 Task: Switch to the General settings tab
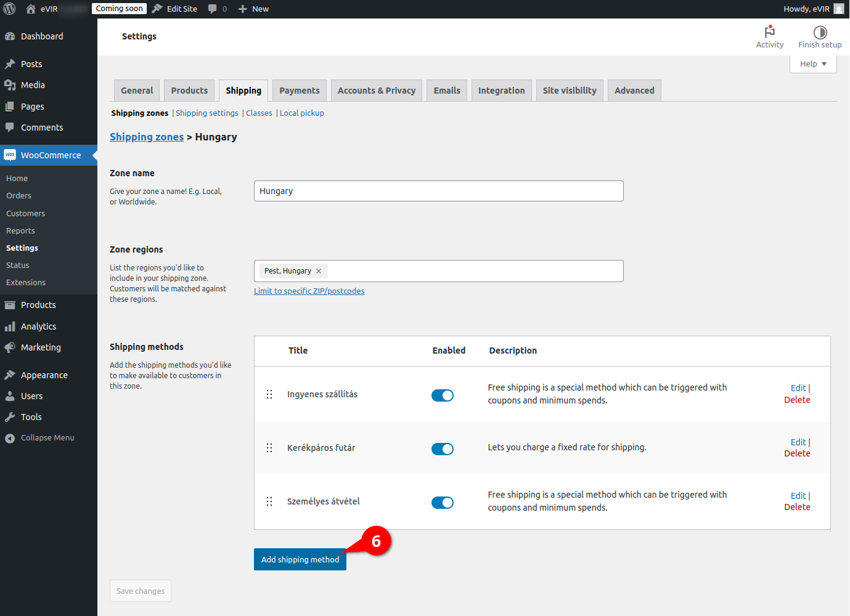coord(137,91)
